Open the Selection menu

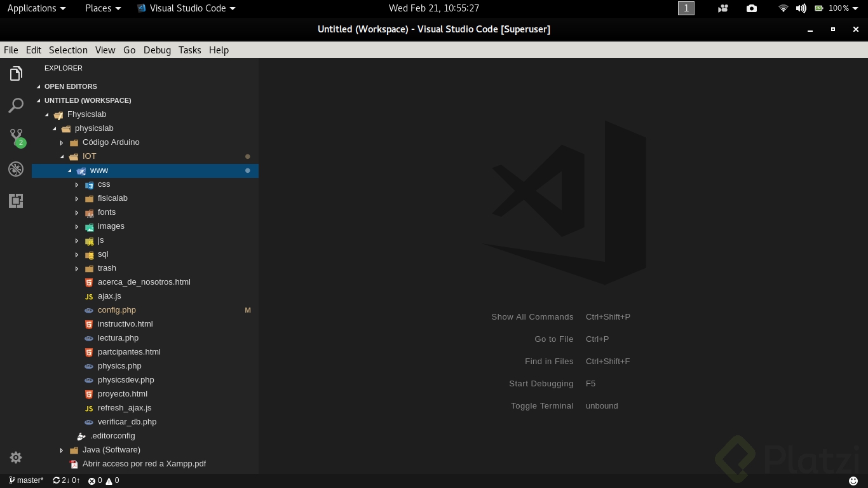click(x=68, y=50)
